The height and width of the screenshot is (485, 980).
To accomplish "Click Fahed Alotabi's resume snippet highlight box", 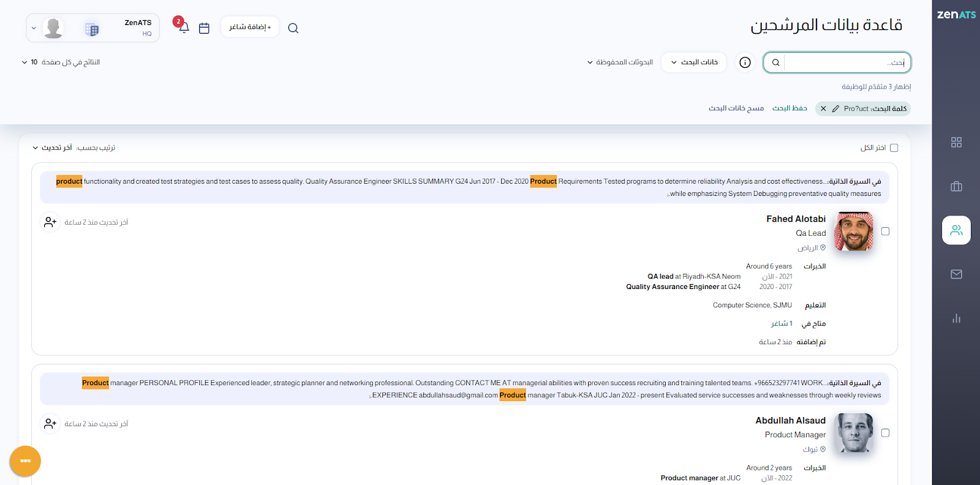I will (465, 187).
